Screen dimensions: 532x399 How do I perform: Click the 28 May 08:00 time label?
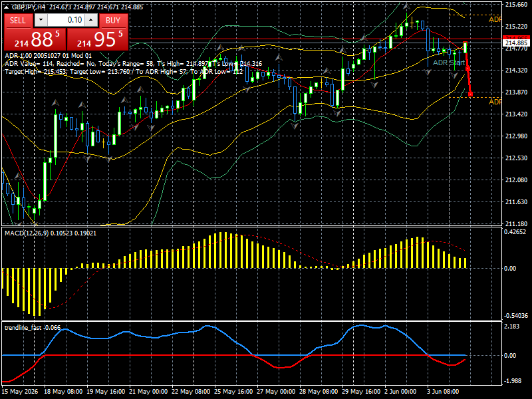[x=319, y=391]
